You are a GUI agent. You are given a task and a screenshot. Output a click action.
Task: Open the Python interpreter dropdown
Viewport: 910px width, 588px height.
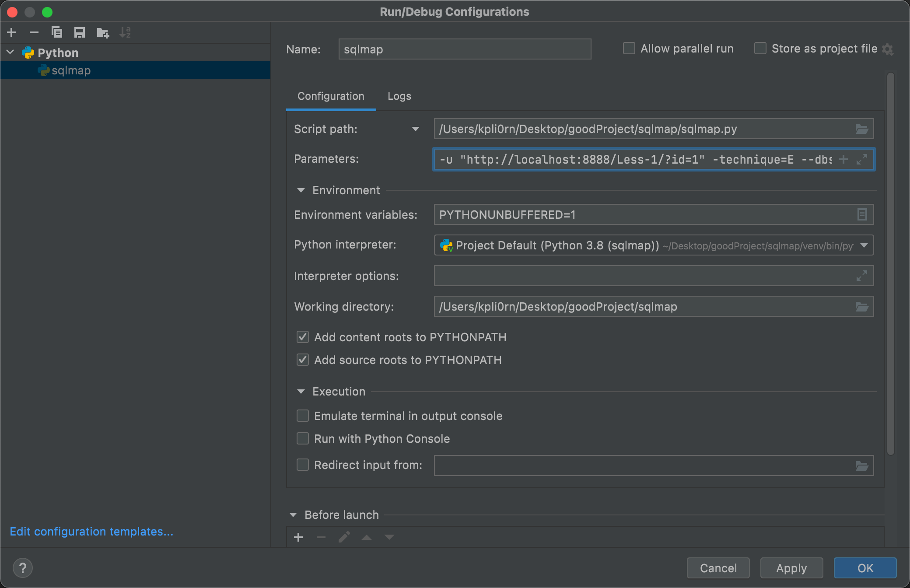coord(864,245)
